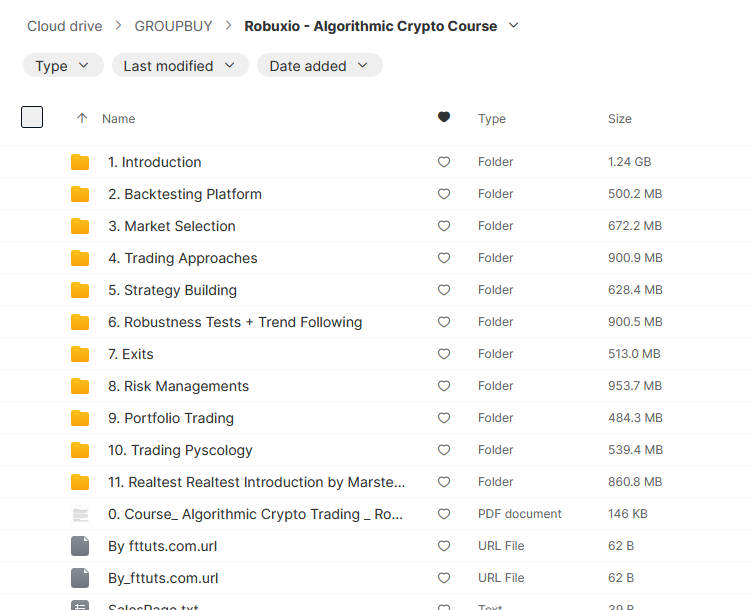Navigate to the GROUPBUY breadcrumb folder

[172, 26]
